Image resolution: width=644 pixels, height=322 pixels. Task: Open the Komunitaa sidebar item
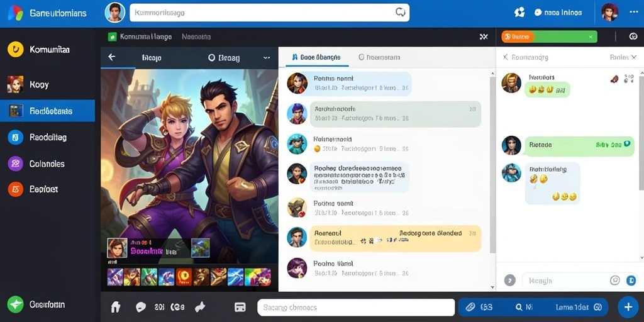pyautogui.click(x=38, y=50)
